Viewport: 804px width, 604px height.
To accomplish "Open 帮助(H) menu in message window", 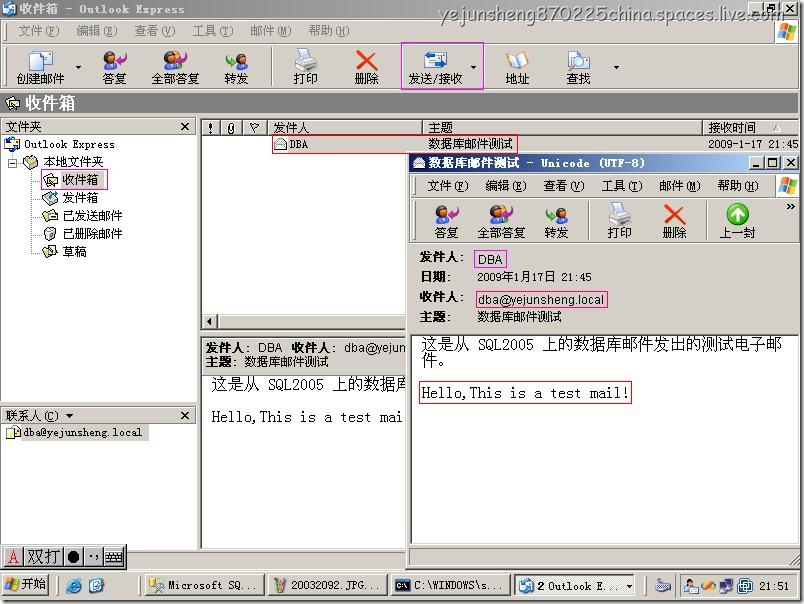I will 738,186.
